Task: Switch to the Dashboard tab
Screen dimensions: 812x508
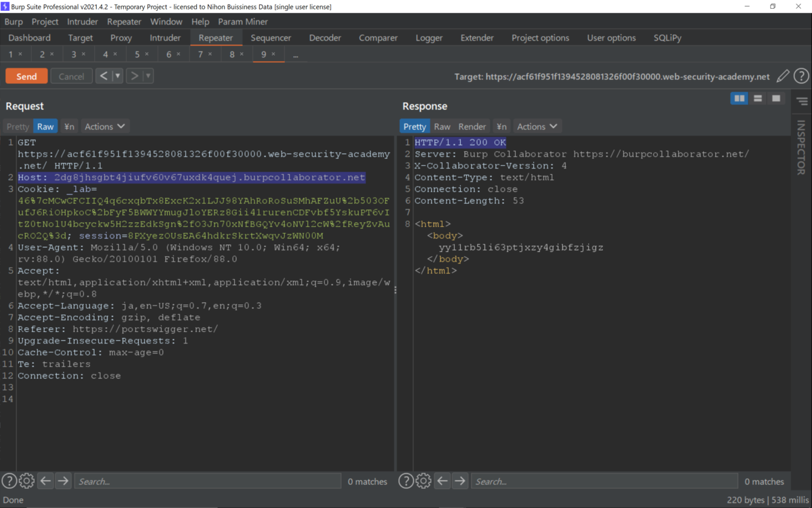Action: click(x=30, y=38)
